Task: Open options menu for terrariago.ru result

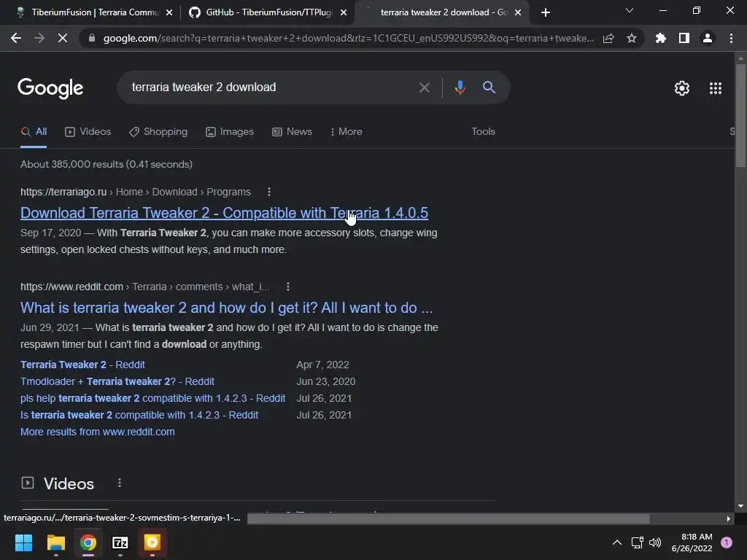Action: click(x=269, y=192)
